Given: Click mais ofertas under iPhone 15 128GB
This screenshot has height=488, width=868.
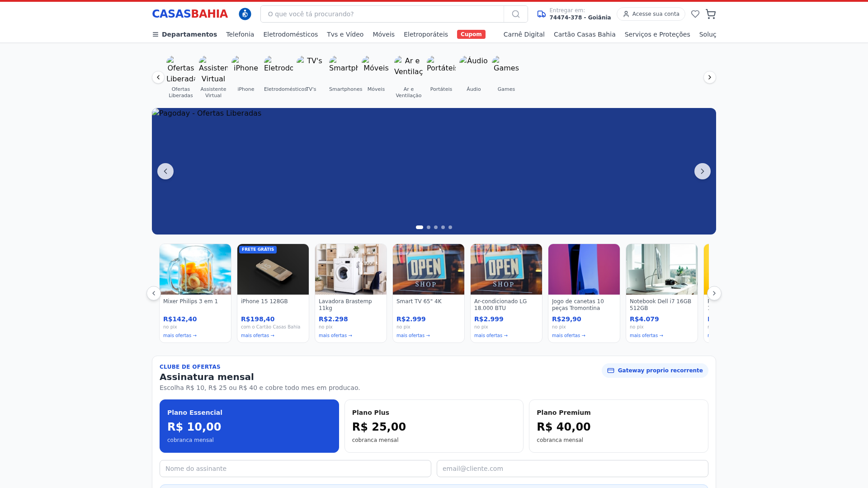Looking at the screenshot, I should (x=258, y=336).
